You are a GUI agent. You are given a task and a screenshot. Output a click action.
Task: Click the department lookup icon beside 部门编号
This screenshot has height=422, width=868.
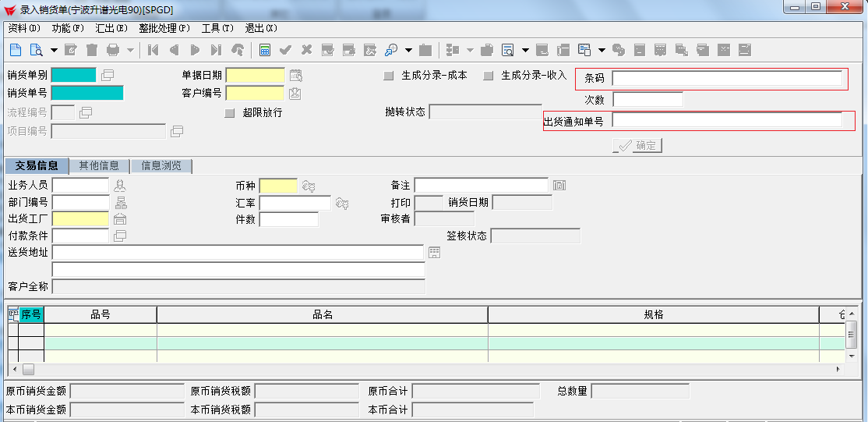[120, 203]
